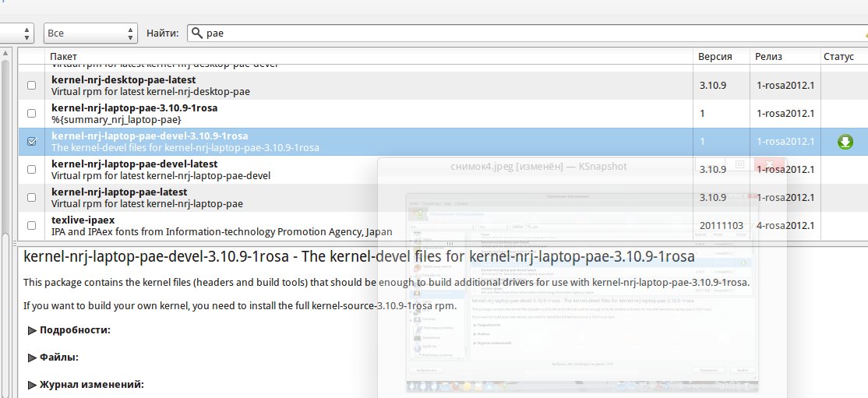The height and width of the screenshot is (398, 868).
Task: Click the magnifier icon in search field
Action: [x=196, y=33]
